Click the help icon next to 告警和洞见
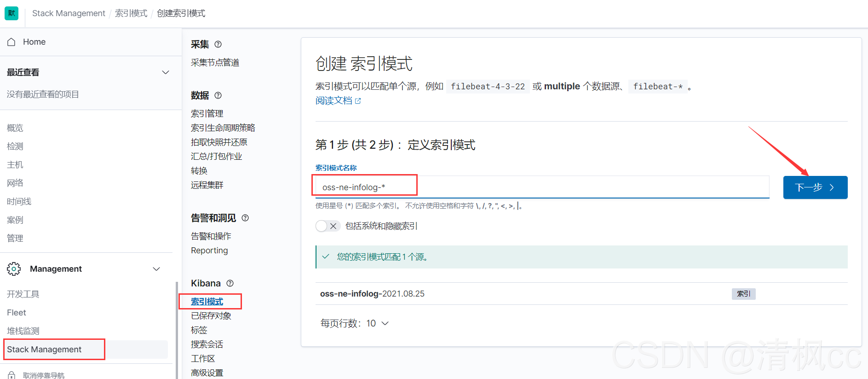Screen dimensions: 868x379 245,218
